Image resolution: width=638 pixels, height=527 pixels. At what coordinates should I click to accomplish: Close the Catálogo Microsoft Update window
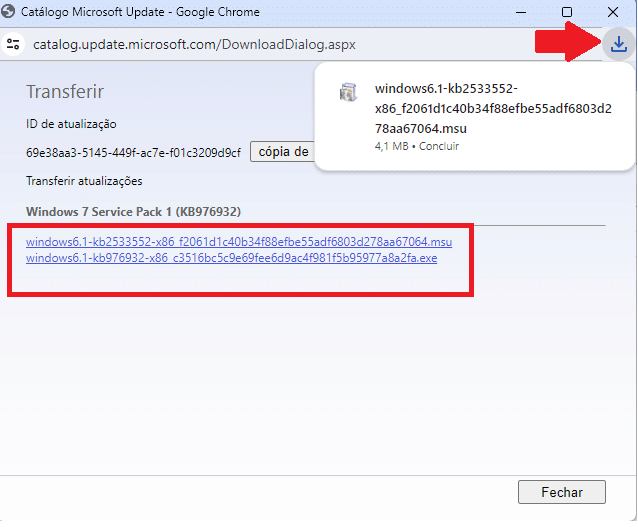point(613,12)
